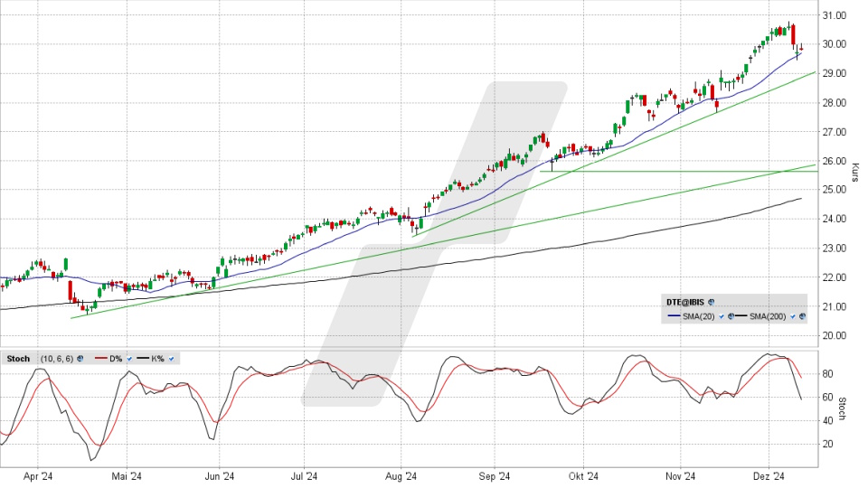Click the SMA(200) legend label

[x=768, y=316]
